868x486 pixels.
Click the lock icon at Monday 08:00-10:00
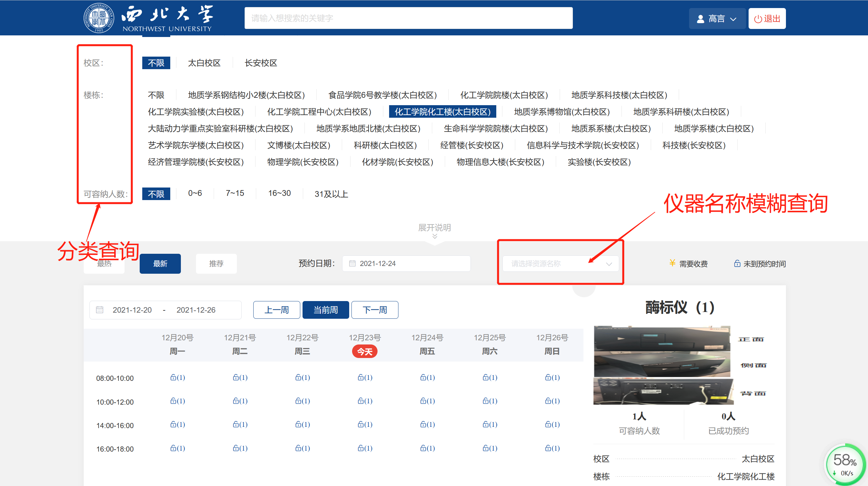pyautogui.click(x=173, y=377)
